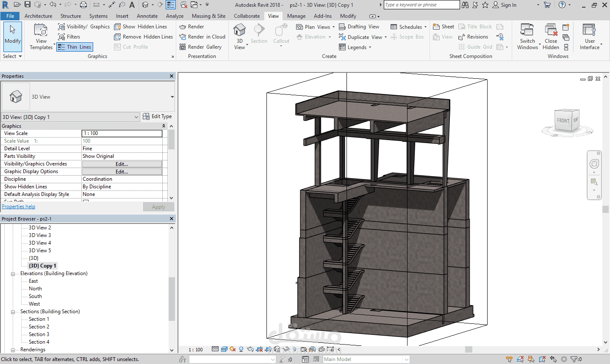This screenshot has height=364, width=610.
Task: Select the Aligned Dimension tool icon
Action: [112, 5]
